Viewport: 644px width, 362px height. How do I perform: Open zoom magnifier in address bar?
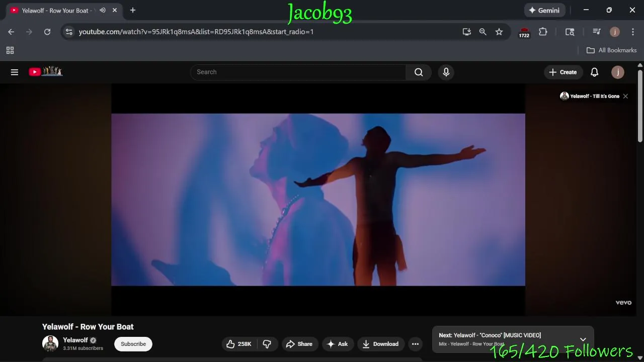[483, 32]
